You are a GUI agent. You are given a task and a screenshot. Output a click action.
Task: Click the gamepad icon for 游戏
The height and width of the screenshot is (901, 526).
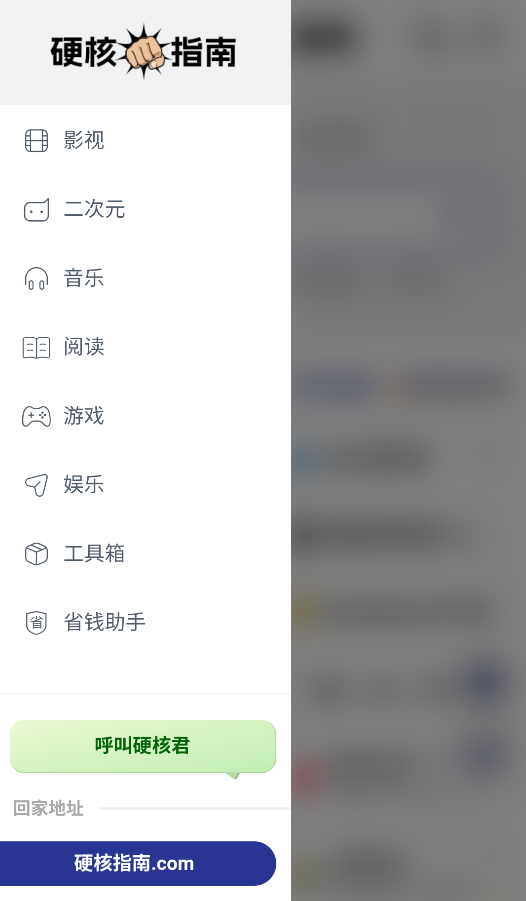(36, 416)
